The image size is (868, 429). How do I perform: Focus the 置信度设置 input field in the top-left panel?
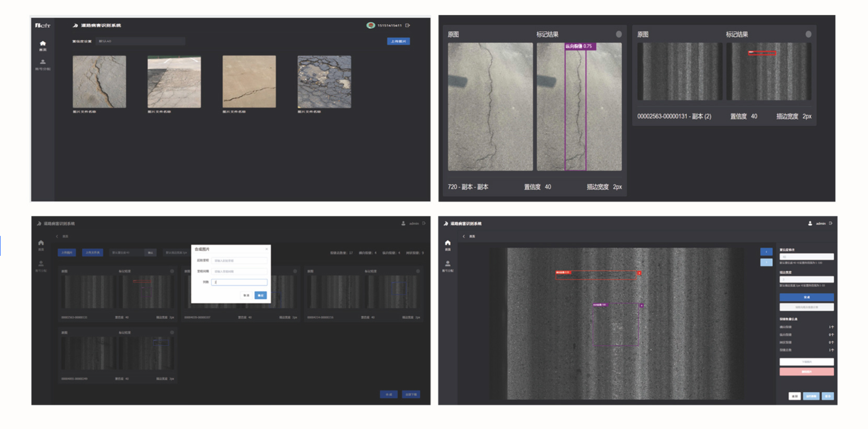[140, 41]
